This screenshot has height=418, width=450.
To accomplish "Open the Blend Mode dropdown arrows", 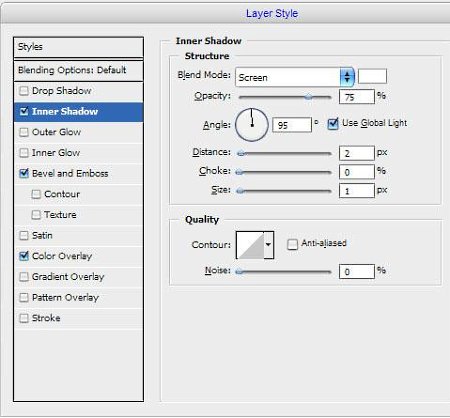I will (x=347, y=77).
